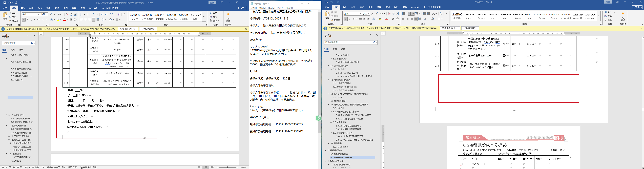
Task: Open font size dropdown in left Word
Action: coord(47,14)
